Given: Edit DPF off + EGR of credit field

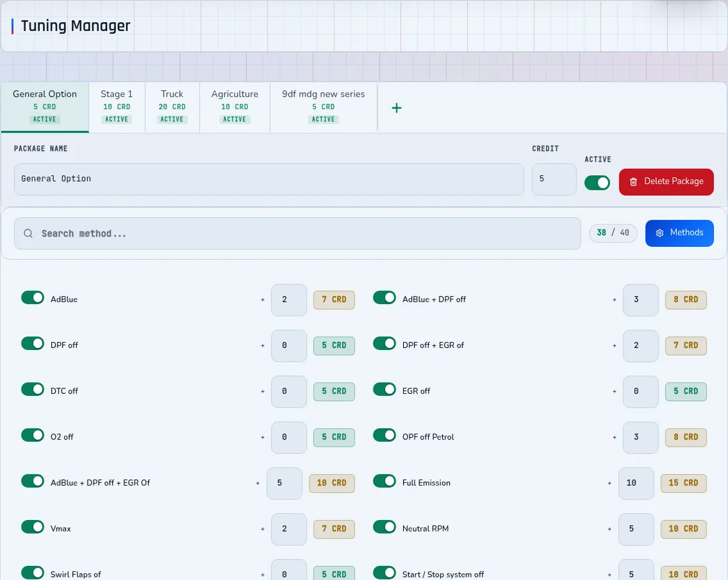Looking at the screenshot, I should [641, 345].
